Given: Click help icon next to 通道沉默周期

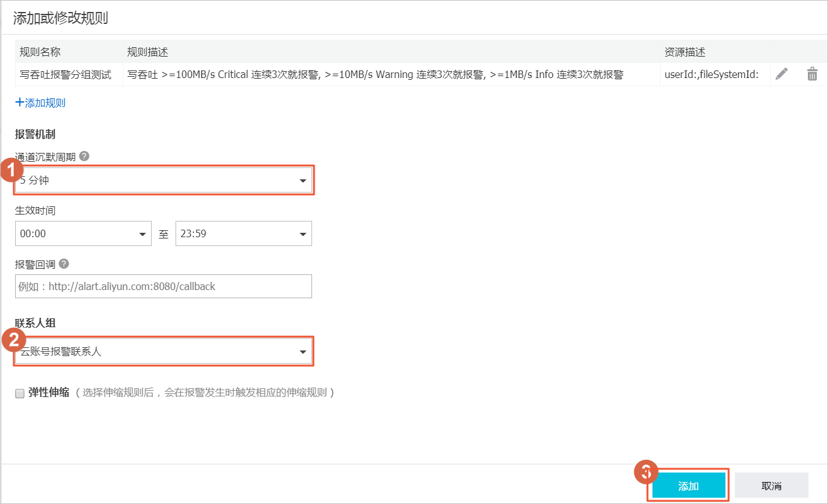Looking at the screenshot, I should point(84,156).
